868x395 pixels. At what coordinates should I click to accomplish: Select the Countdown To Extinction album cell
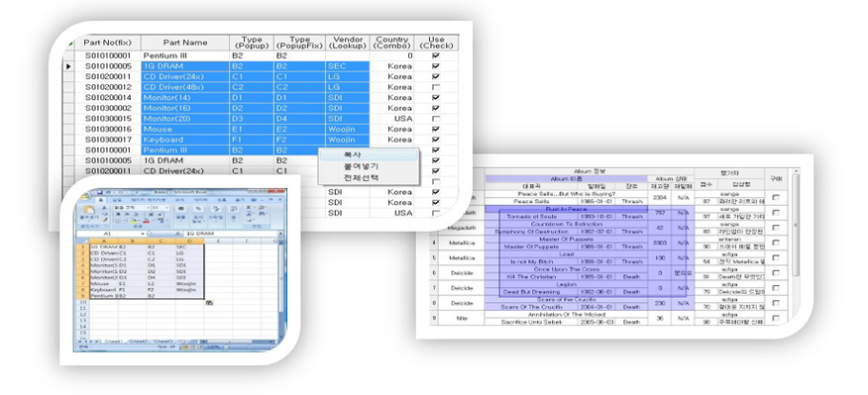(x=566, y=224)
